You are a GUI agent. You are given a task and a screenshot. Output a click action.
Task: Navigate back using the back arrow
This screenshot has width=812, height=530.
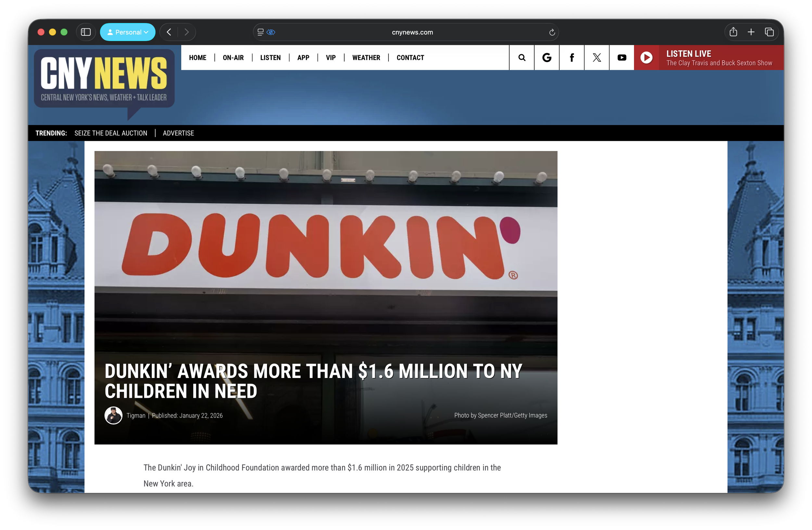click(x=169, y=32)
